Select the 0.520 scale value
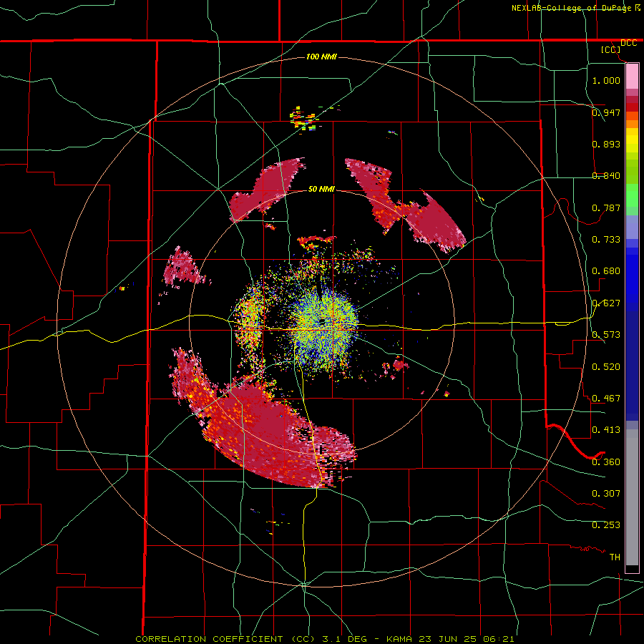Screen dimensions: 644x644 [x=606, y=367]
